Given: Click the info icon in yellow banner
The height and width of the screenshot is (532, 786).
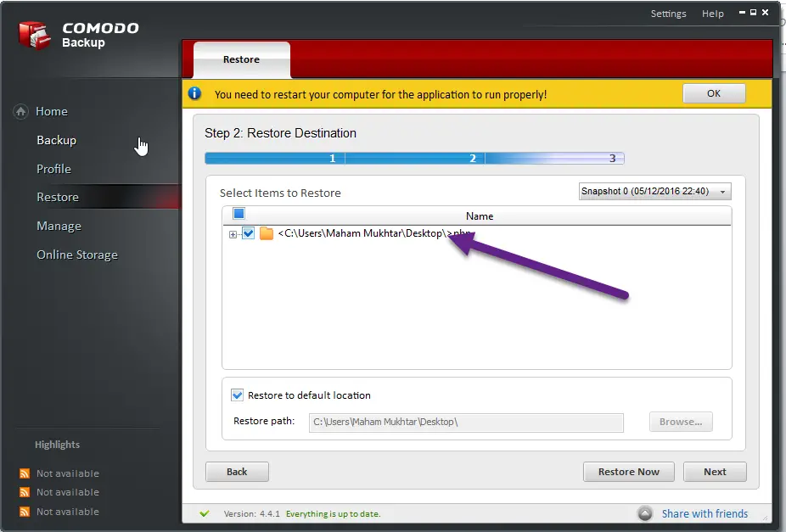Looking at the screenshot, I should coord(194,93).
